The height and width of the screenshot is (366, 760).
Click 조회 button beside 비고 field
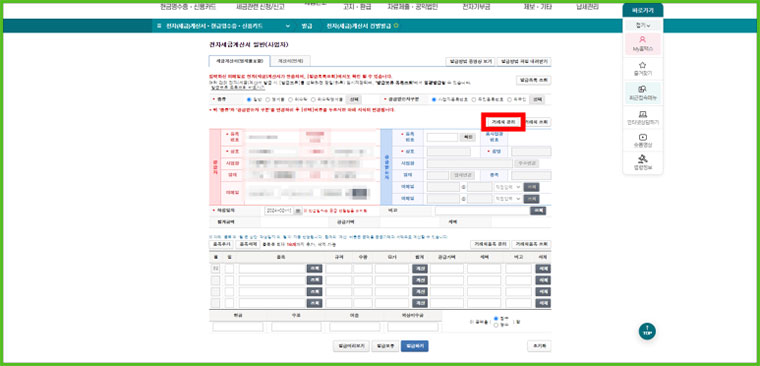tap(538, 211)
